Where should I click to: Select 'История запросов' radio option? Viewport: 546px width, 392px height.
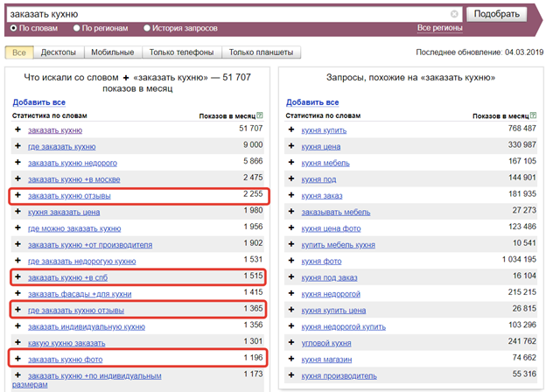[x=147, y=28]
